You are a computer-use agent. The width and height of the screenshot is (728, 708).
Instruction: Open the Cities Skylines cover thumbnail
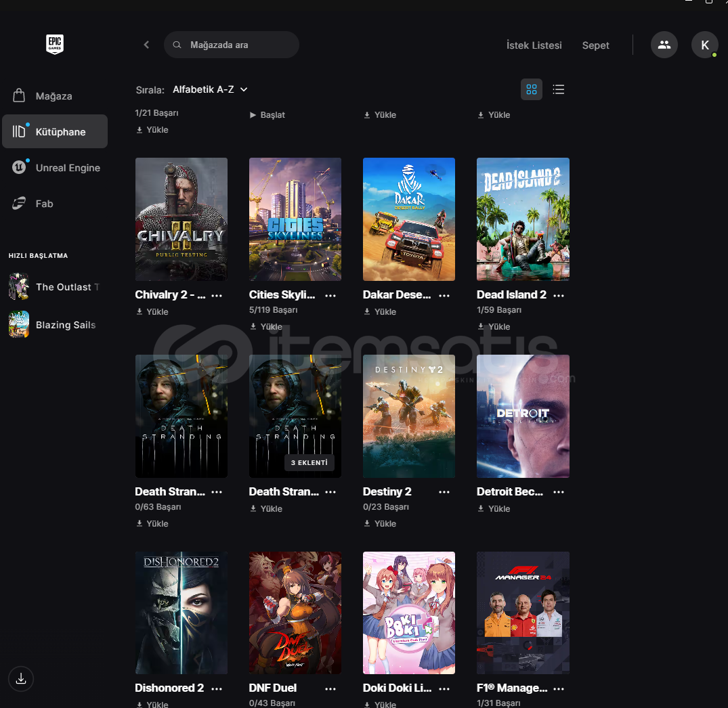pyautogui.click(x=295, y=219)
